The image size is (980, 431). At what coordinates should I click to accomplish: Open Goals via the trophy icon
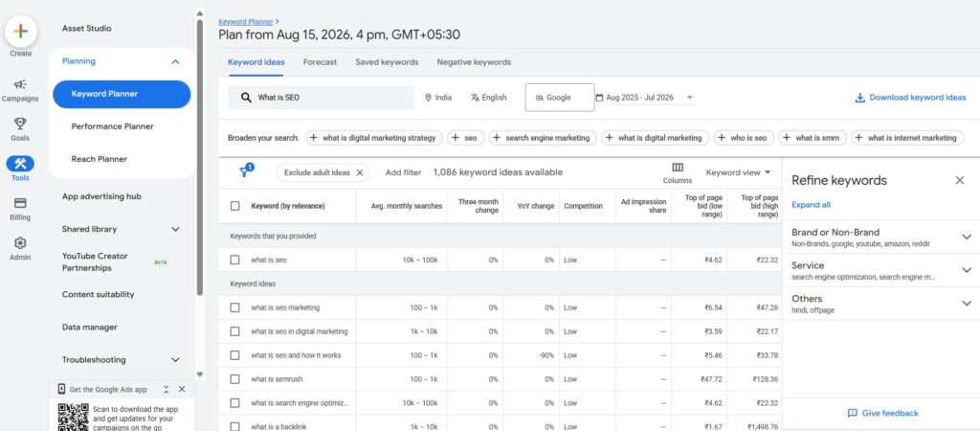click(20, 124)
